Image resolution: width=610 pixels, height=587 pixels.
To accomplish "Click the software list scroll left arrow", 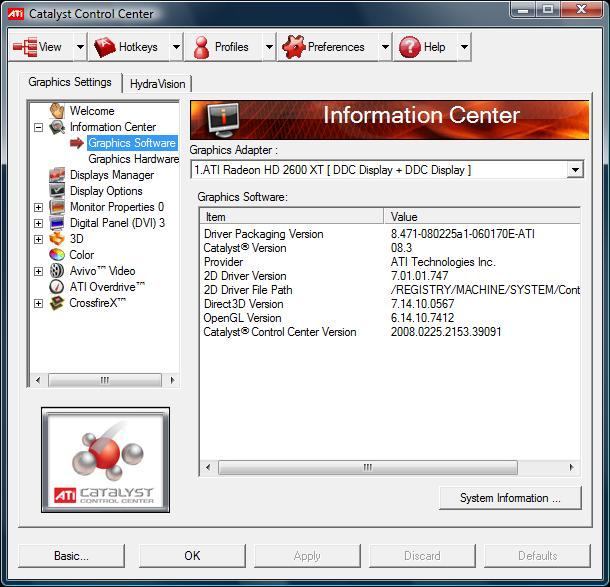I will point(208,467).
